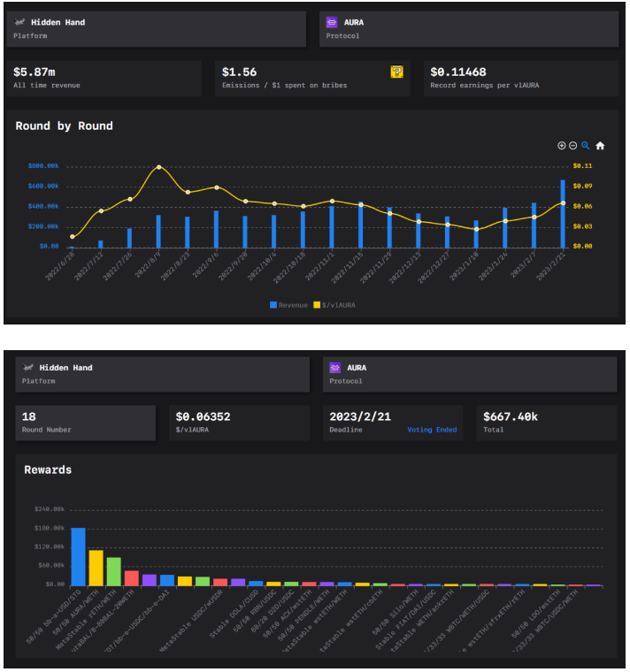Viewport: 630px width, 672px height.
Task: Click the Round by Round heading
Action: coord(65,126)
